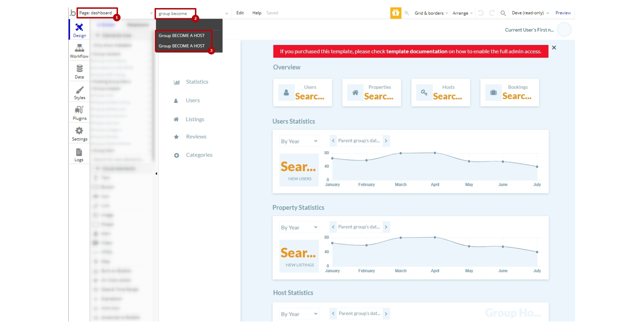644x324 pixels.
Task: Open By Year dropdown under Property Statistics
Action: coord(299,227)
